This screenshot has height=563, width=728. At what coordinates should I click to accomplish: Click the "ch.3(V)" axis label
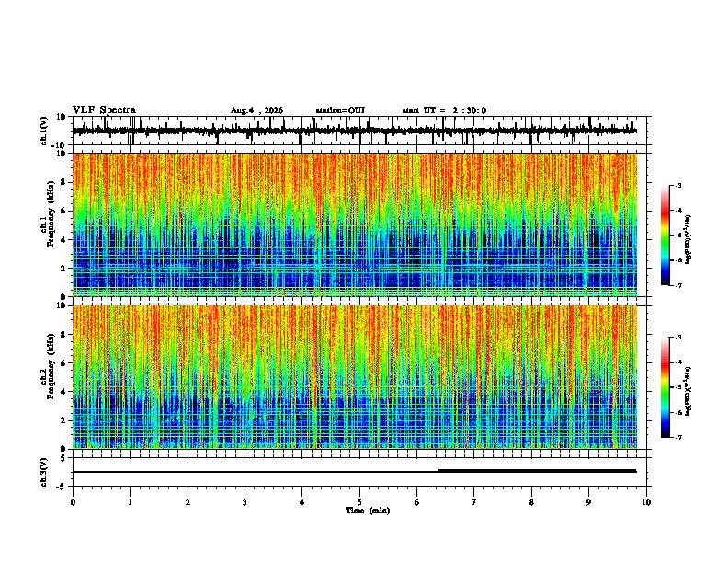44,472
